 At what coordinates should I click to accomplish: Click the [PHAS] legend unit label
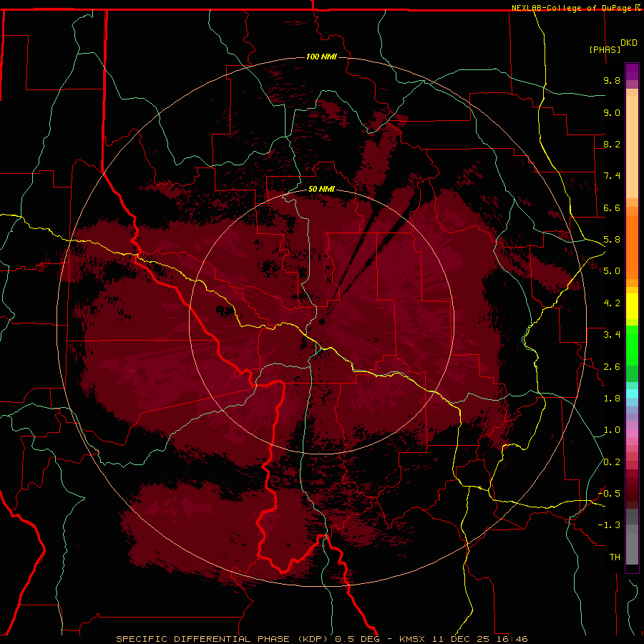605,49
